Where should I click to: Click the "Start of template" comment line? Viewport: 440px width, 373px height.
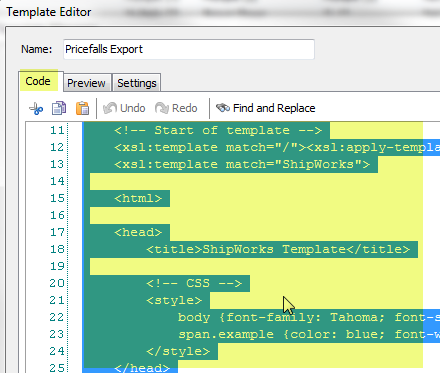[x=218, y=130]
